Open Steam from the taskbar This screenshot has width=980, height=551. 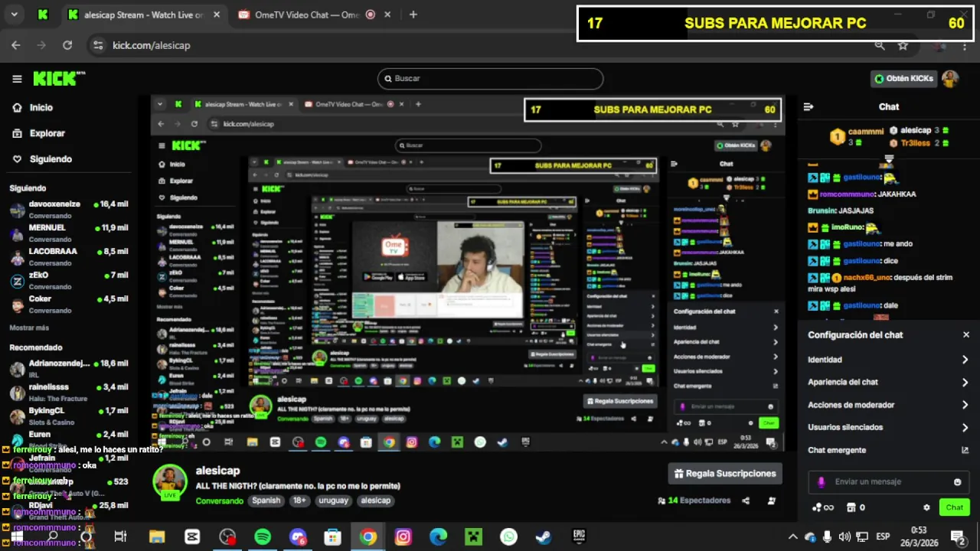[544, 537]
